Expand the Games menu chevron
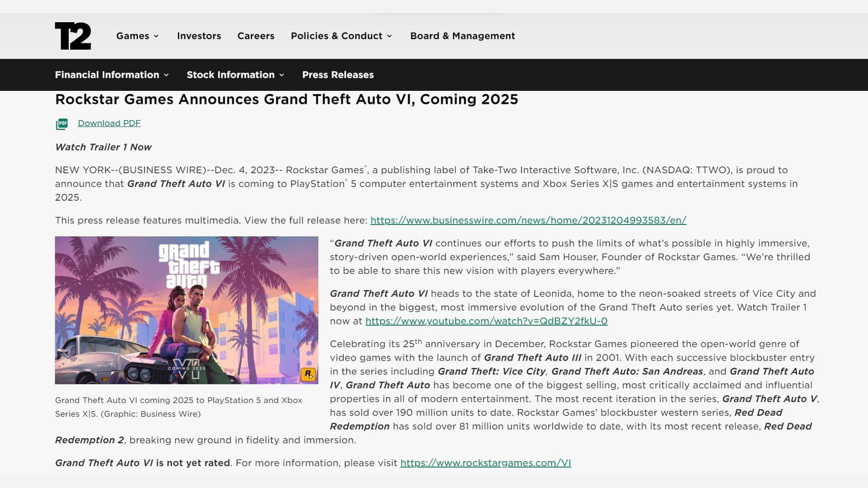Viewport: 868px width, 488px height. pyautogui.click(x=156, y=36)
